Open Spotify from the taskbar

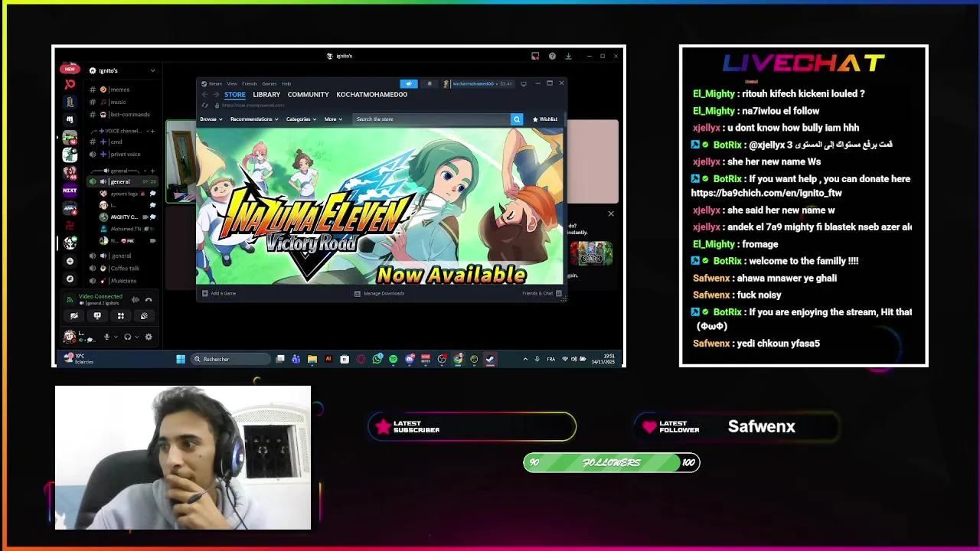point(394,359)
